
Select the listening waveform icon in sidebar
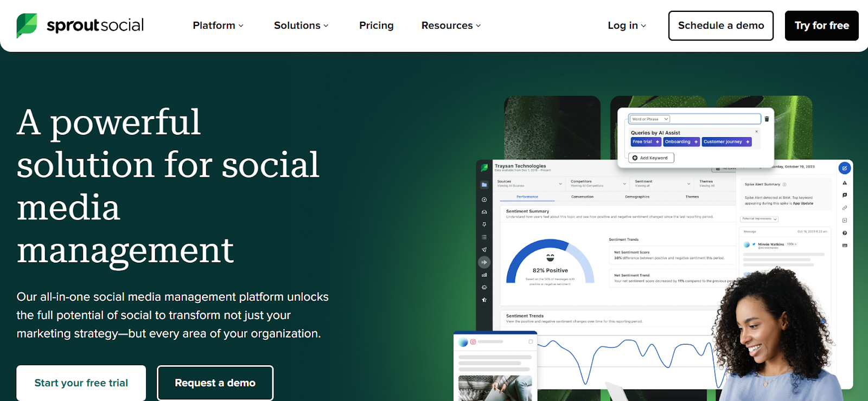[484, 262]
